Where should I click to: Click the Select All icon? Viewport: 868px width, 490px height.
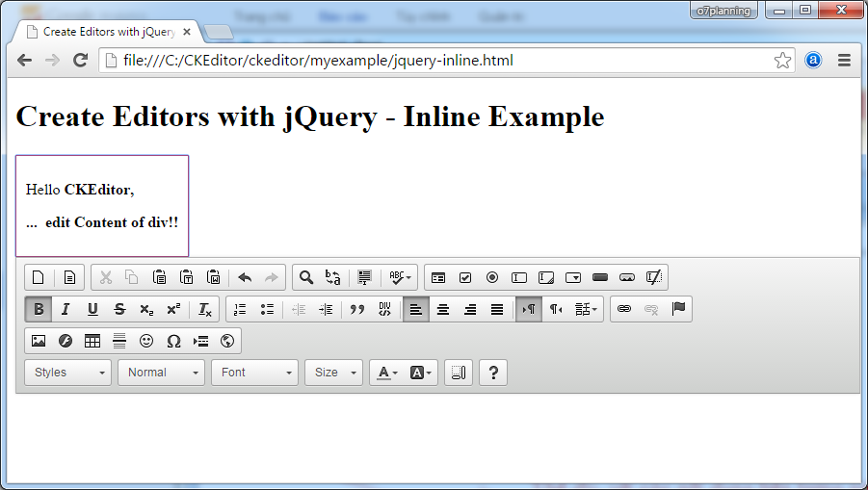click(x=364, y=277)
